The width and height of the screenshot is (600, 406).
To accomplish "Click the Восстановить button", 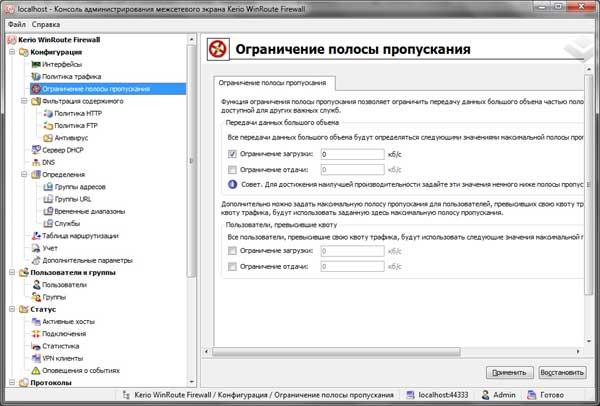I will [x=562, y=372].
